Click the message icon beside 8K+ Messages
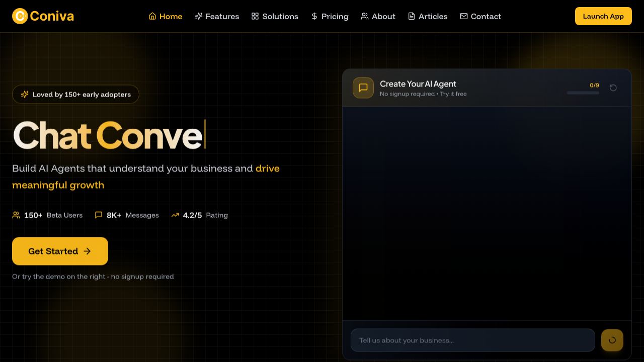 [99, 215]
